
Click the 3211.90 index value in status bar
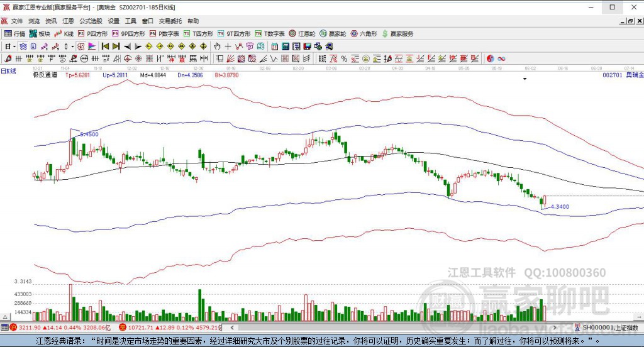(30, 328)
